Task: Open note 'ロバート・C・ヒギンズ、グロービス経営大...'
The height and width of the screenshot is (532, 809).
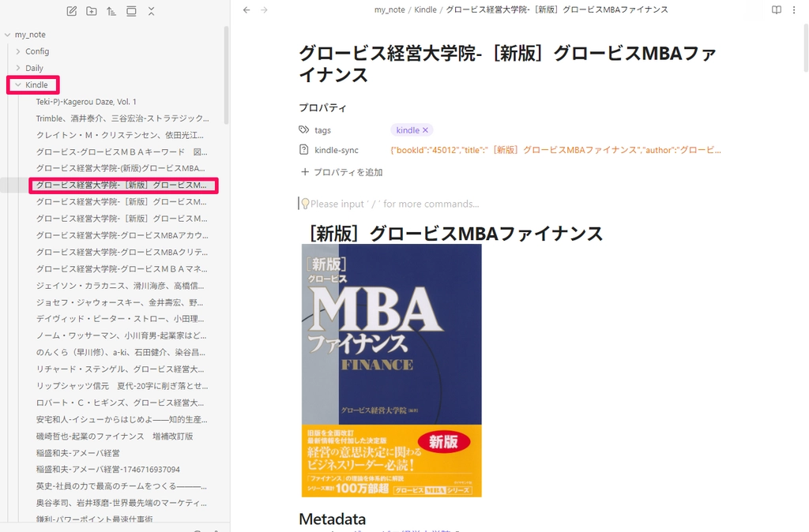Action: [120, 403]
